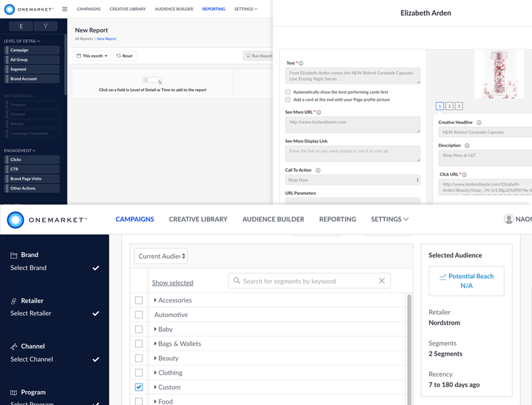Tick the Baby segment checkbox
This screenshot has height=405, width=532.
139,329
